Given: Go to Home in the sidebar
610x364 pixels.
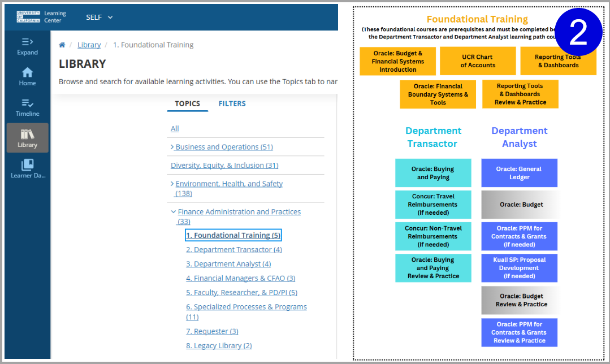Looking at the screenshot, I should pos(27,77).
